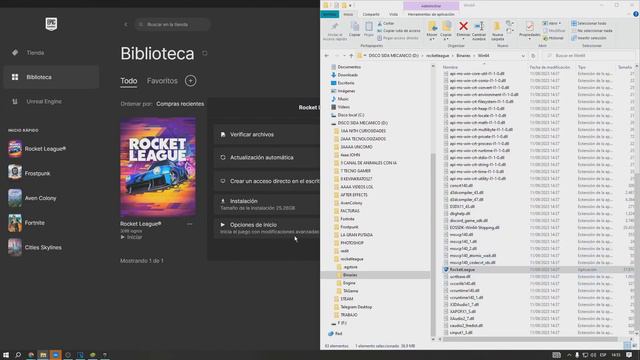Open Inicio ribbon tab in Explorer
Viewport: 640px width, 360px height.
(x=348, y=14)
